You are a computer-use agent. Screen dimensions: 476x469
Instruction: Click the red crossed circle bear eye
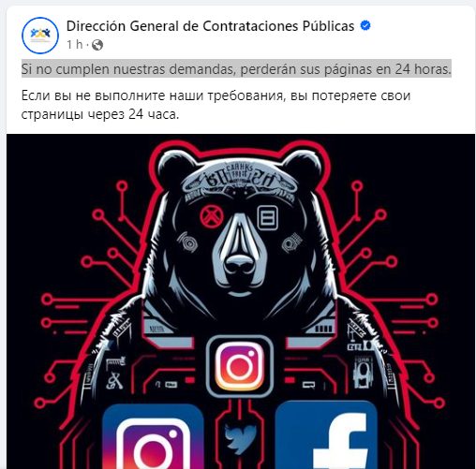coord(211,216)
